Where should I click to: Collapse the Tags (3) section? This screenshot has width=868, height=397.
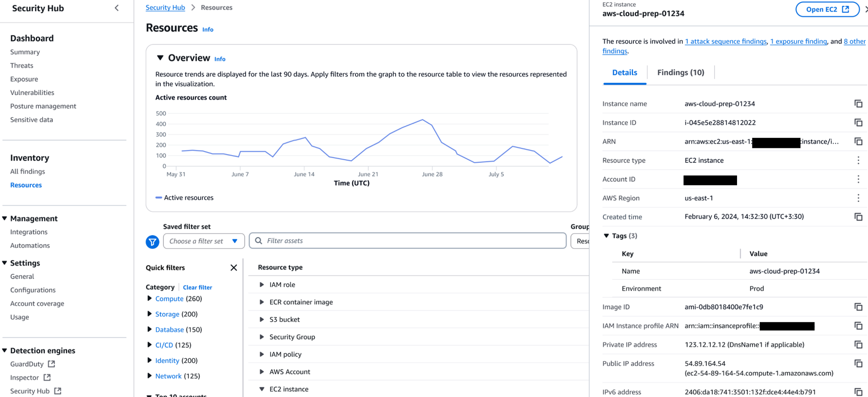pos(606,236)
